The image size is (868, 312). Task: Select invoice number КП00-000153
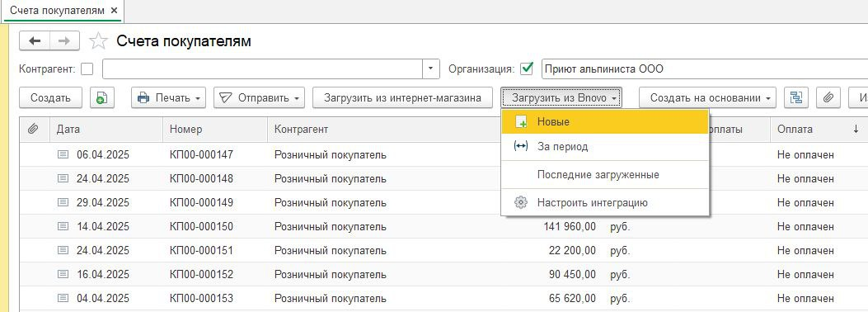click(x=201, y=298)
